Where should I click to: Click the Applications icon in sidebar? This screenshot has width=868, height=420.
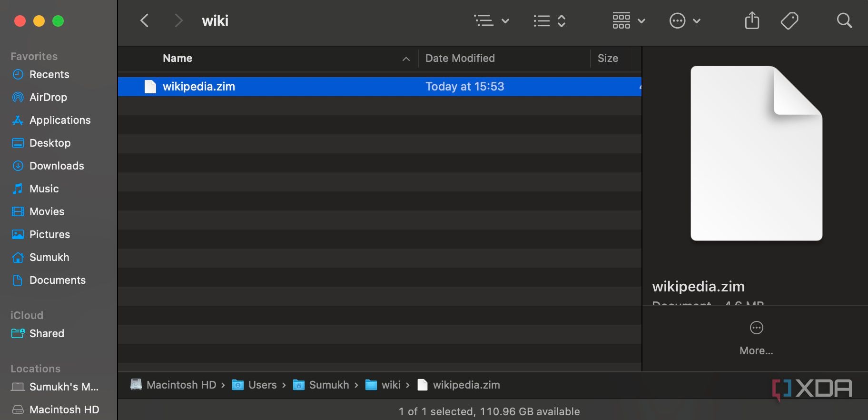tap(18, 120)
